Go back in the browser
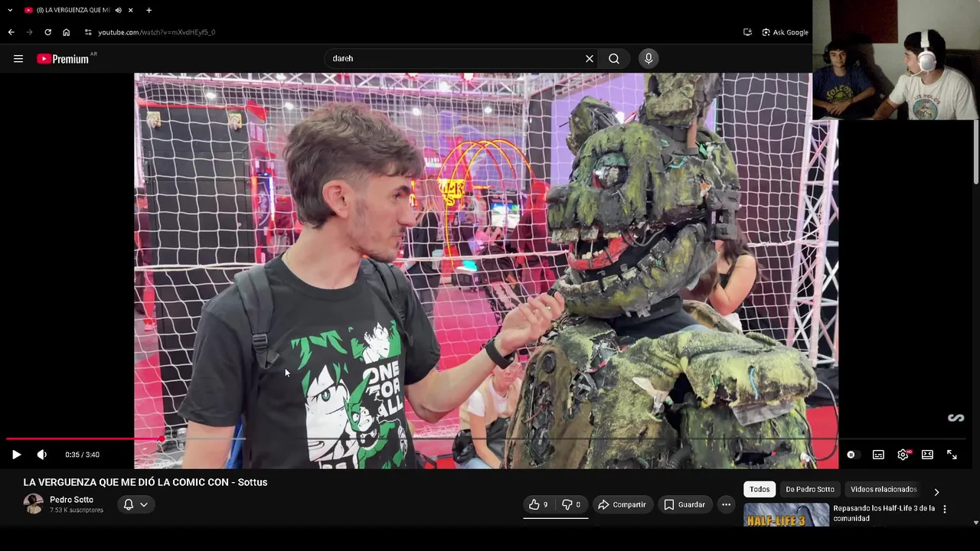 coord(11,32)
